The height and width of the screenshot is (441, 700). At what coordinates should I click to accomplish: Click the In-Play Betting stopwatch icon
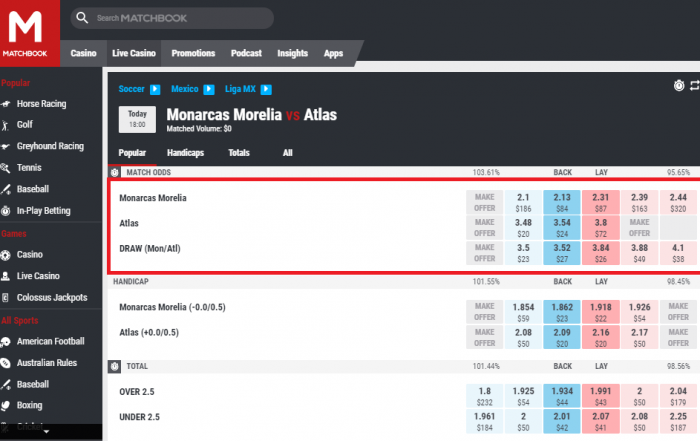tap(5, 211)
